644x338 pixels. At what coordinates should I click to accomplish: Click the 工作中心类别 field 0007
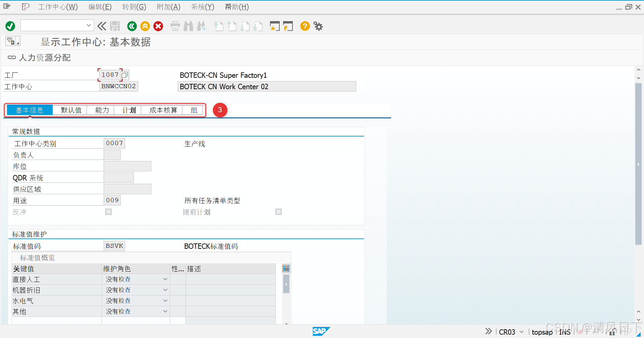point(114,143)
